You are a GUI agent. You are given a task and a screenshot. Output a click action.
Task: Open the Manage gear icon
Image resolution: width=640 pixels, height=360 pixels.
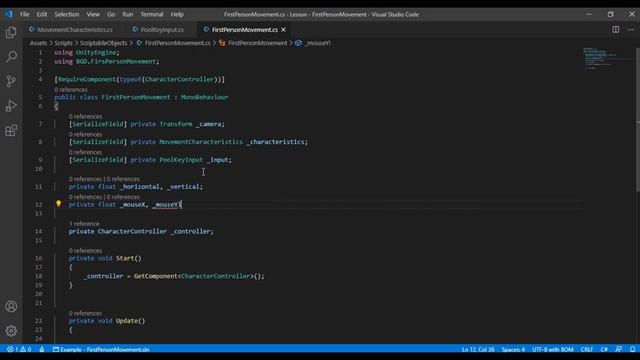point(11,331)
